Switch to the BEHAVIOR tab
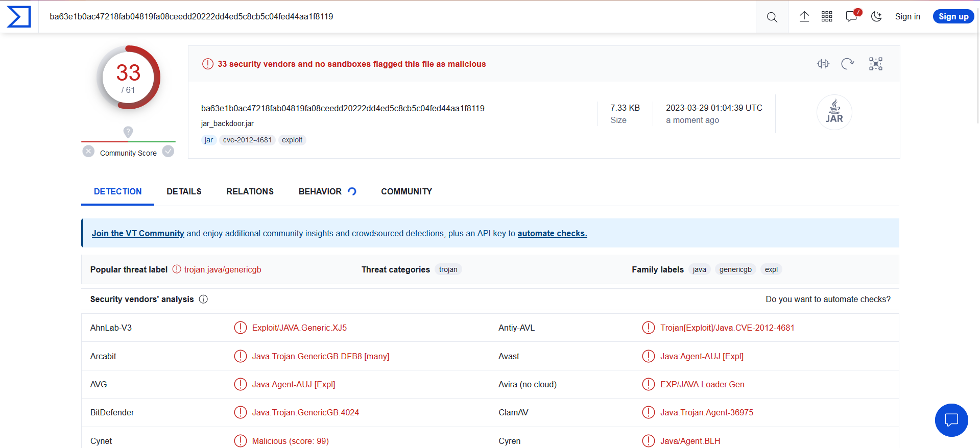The width and height of the screenshot is (980, 448). click(x=327, y=192)
